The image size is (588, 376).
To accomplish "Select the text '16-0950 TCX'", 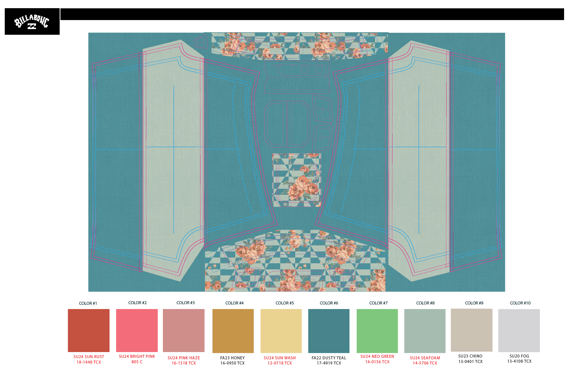I will click(233, 363).
